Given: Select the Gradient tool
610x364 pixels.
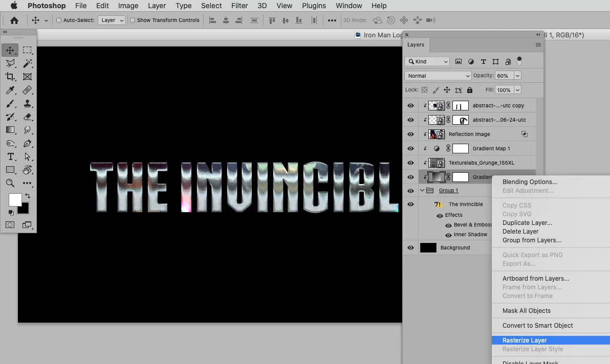Looking at the screenshot, I should pos(10,130).
